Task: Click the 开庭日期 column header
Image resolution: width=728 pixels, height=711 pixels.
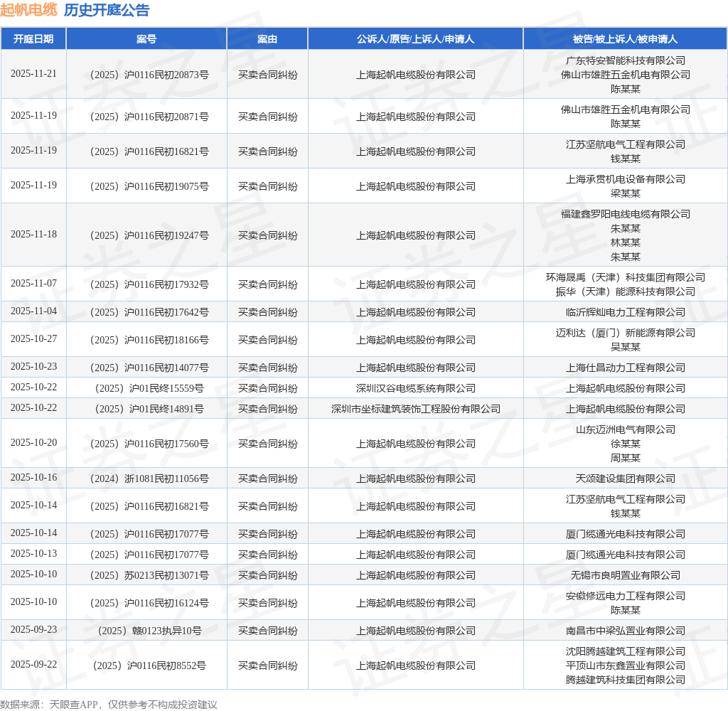Action: click(33, 39)
